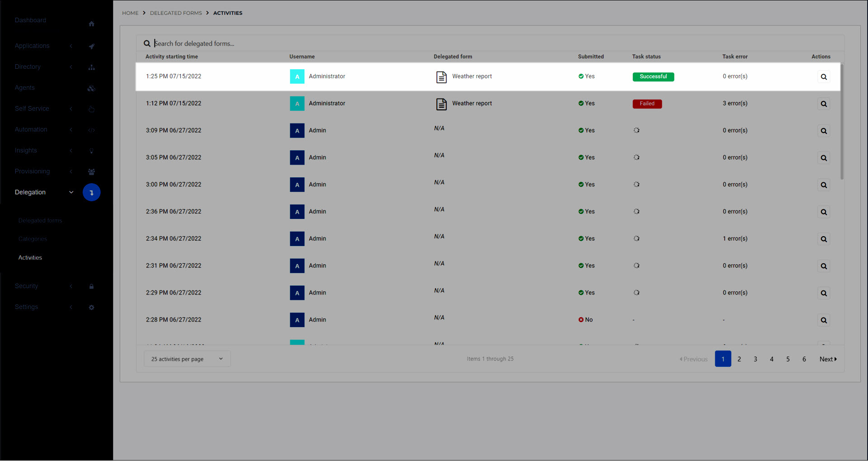Image resolution: width=868 pixels, height=461 pixels.
Task: Click Administrator avatar in 1:25 PM row
Action: pos(297,76)
